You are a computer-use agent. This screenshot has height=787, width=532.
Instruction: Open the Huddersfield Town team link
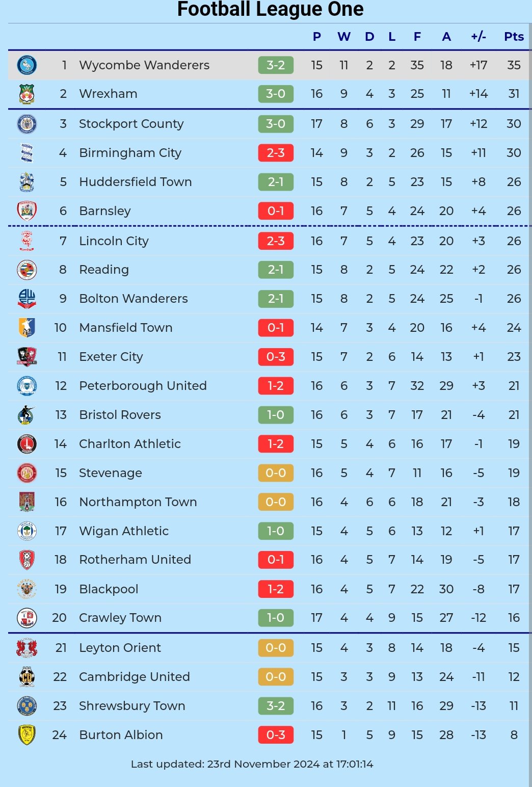[135, 182]
